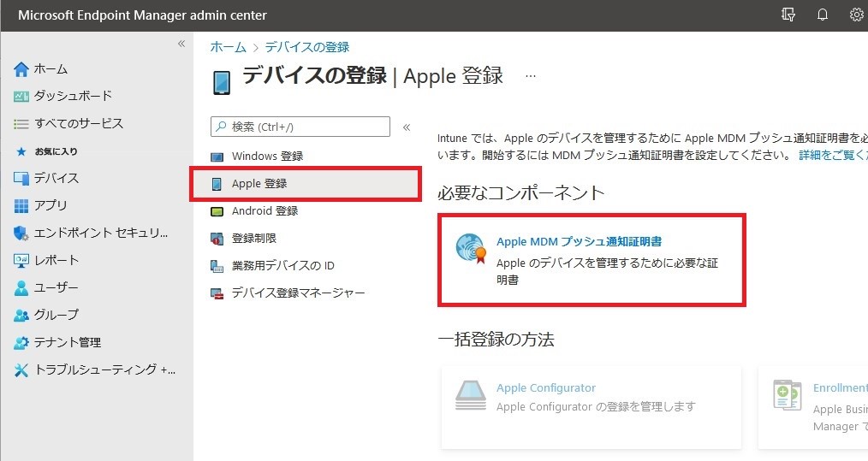Click the Reports icon
Viewport: 868px width, 461px height.
pyautogui.click(x=21, y=260)
